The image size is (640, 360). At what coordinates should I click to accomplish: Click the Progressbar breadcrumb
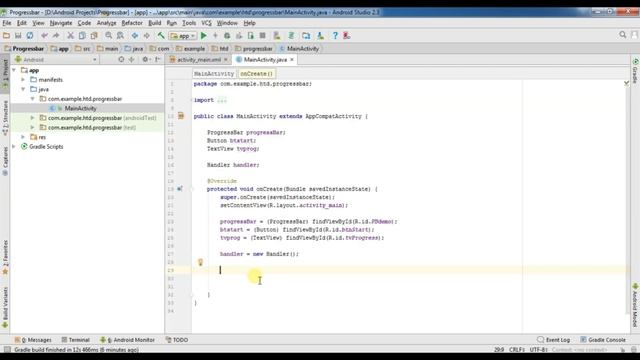click(24, 49)
